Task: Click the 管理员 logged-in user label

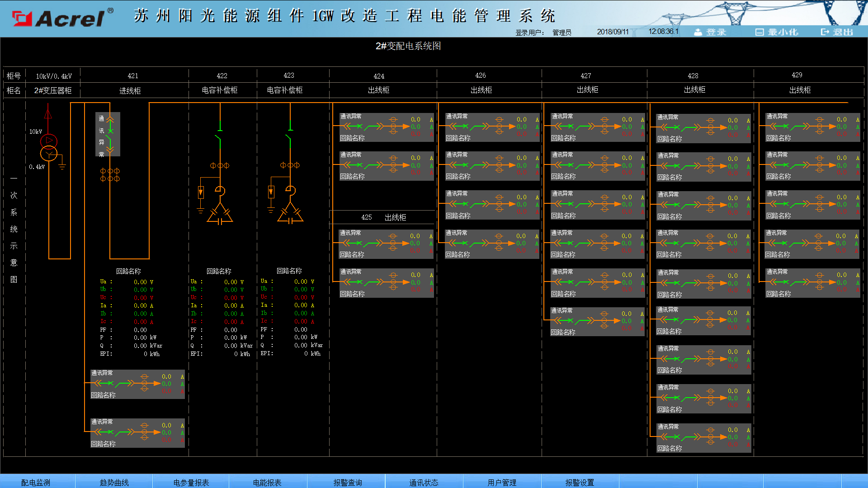Action: (561, 33)
